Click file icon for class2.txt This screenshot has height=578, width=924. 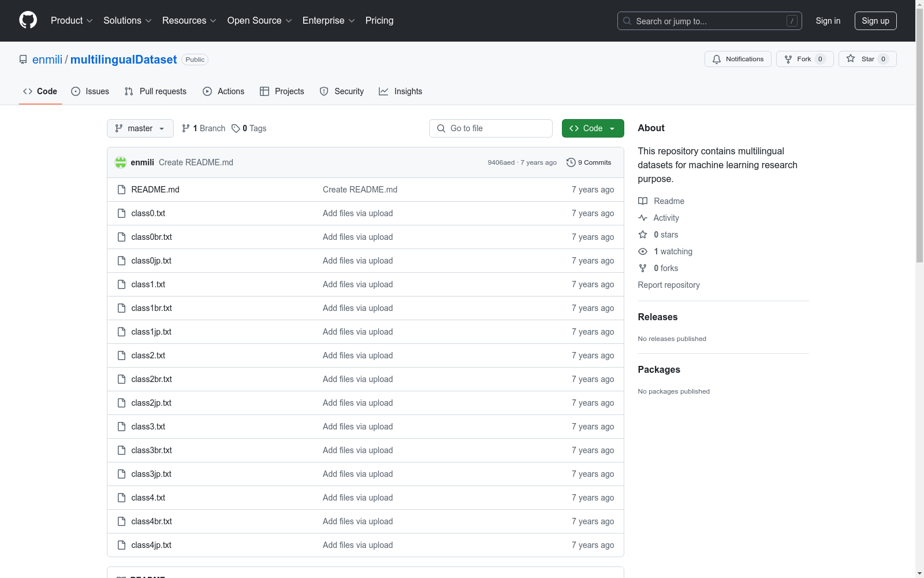coord(121,355)
